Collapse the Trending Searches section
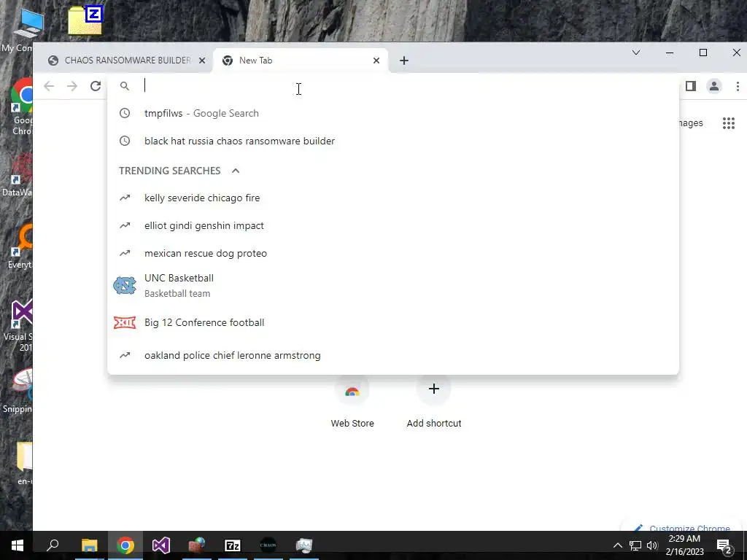This screenshot has width=747, height=560. (236, 171)
